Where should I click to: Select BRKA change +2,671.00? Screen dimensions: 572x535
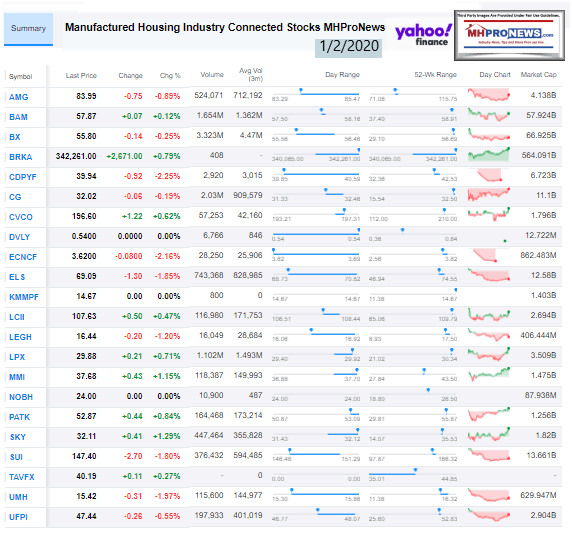pos(124,156)
